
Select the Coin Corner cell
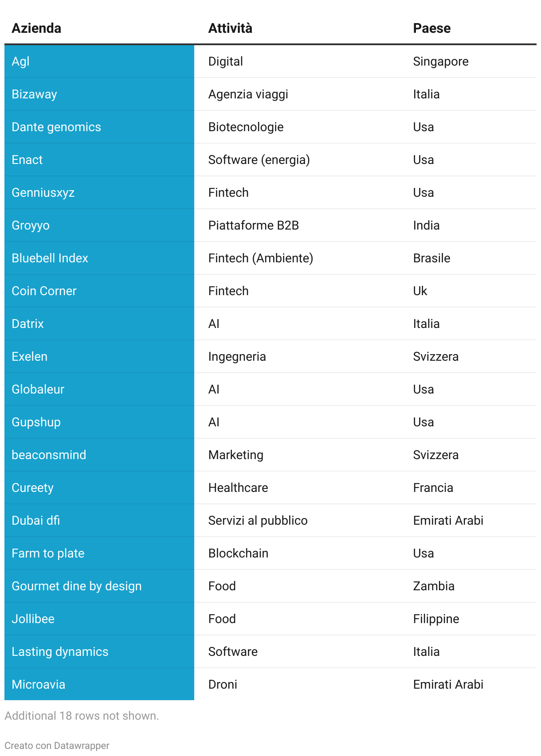point(44,291)
